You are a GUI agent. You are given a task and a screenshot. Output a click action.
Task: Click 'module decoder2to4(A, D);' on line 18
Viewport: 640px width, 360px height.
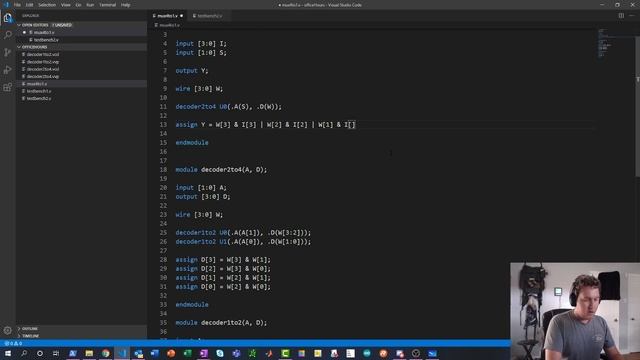[x=221, y=169]
